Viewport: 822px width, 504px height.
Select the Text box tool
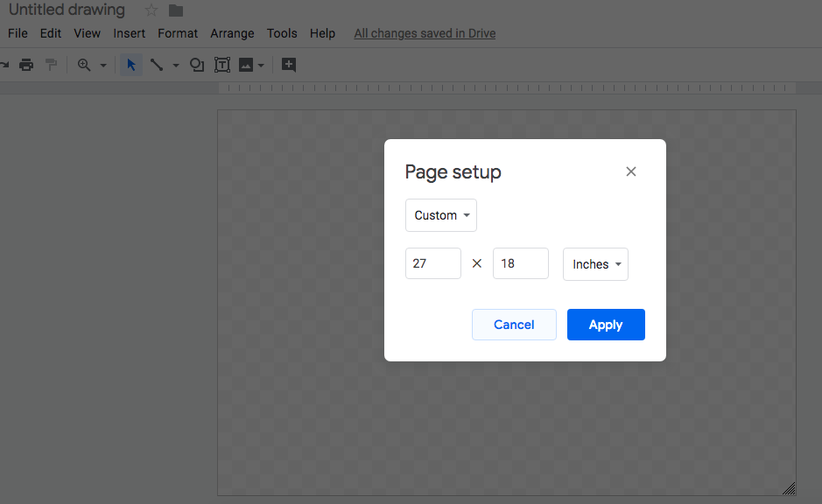click(x=222, y=65)
